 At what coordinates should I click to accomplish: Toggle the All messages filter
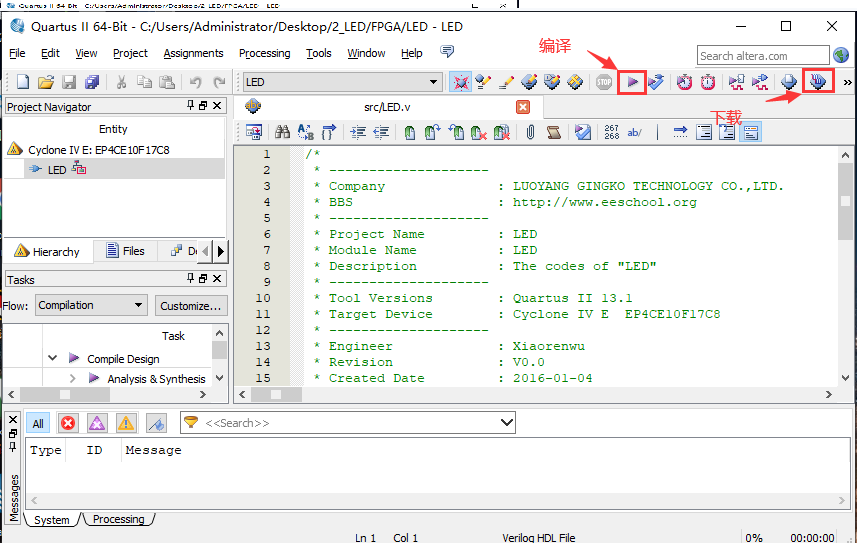[x=38, y=423]
